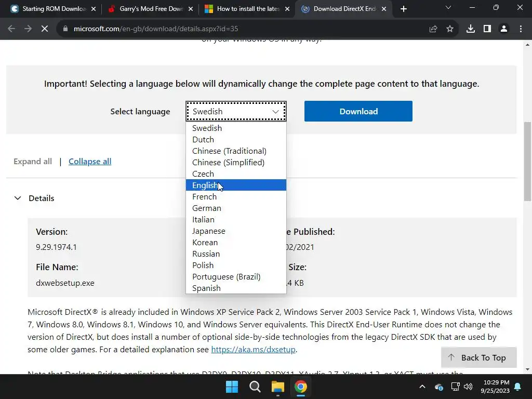Image resolution: width=532 pixels, height=399 pixels.
Task: Open File Explorer from taskbar
Action: (277, 387)
